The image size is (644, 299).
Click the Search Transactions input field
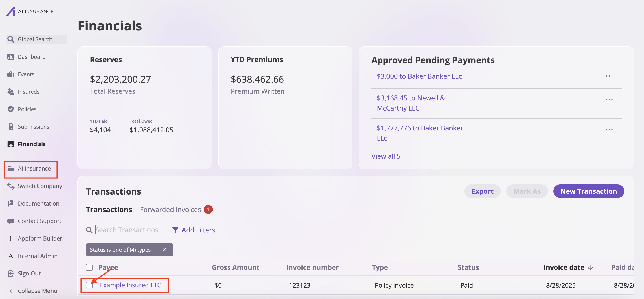(127, 230)
